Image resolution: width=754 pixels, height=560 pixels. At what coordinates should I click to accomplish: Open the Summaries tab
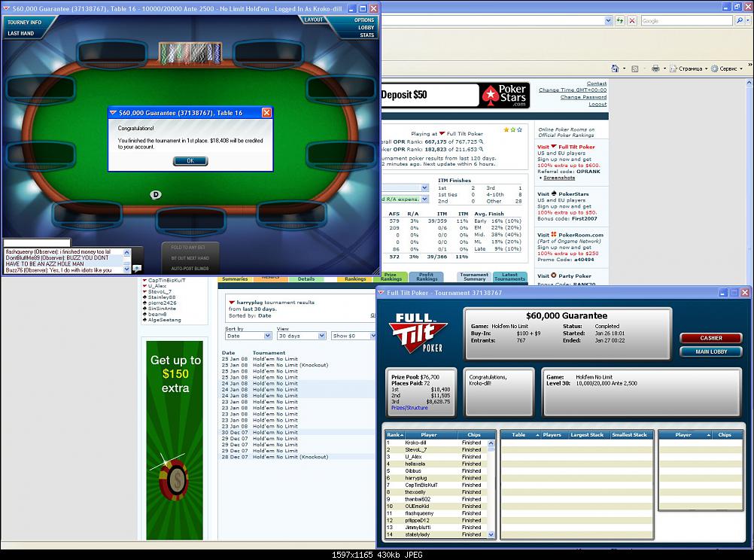click(235, 279)
